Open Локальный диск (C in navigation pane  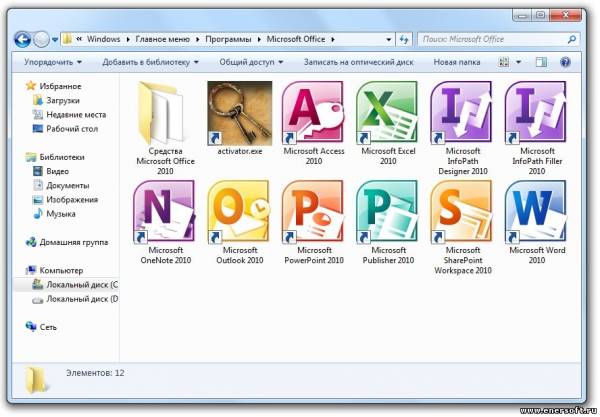click(82, 284)
